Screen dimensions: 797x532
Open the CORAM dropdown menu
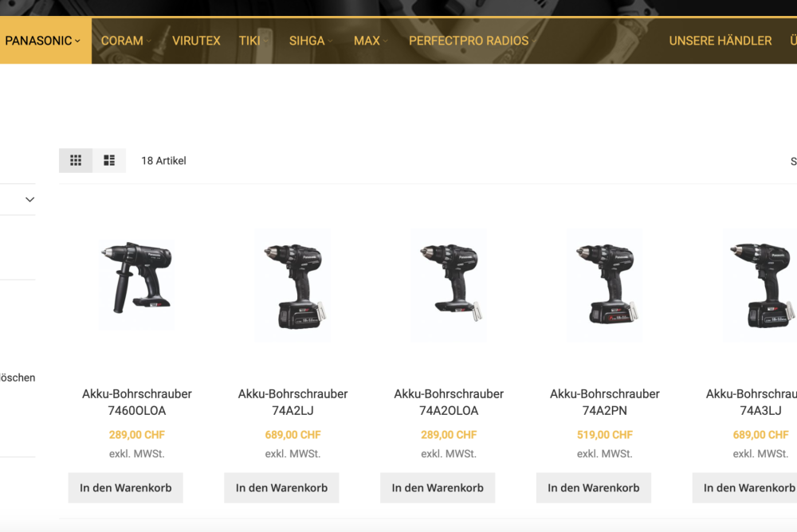tap(126, 41)
